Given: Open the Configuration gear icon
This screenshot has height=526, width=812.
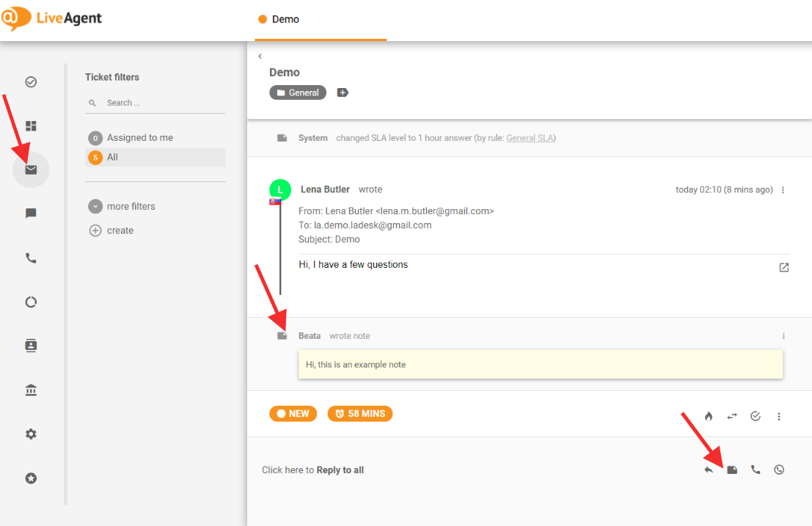Looking at the screenshot, I should coord(31,434).
